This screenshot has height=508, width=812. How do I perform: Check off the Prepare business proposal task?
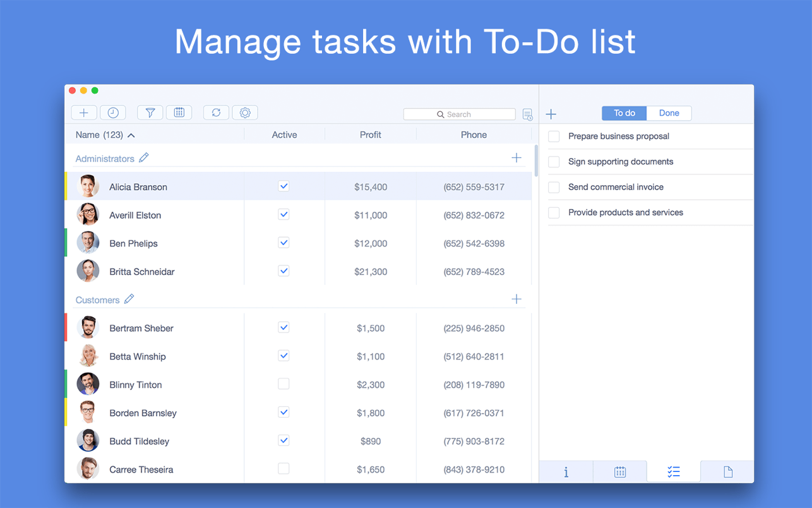(x=554, y=136)
